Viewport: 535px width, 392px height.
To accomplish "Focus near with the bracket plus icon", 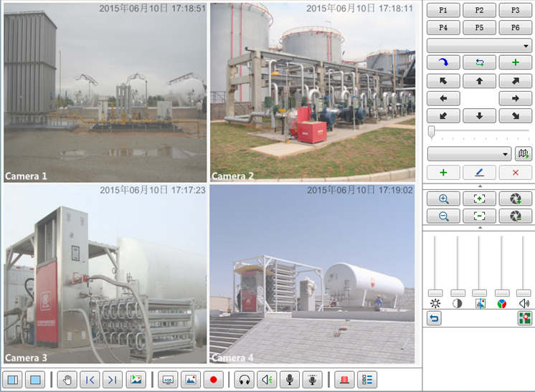I will tap(479, 199).
